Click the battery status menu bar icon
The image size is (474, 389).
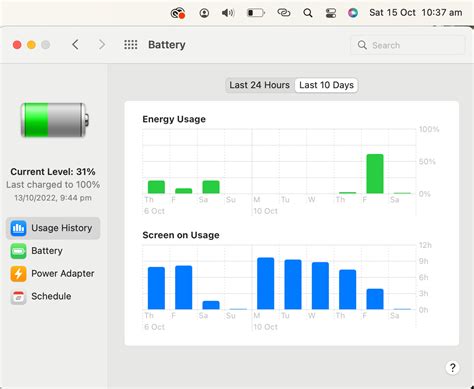(256, 13)
